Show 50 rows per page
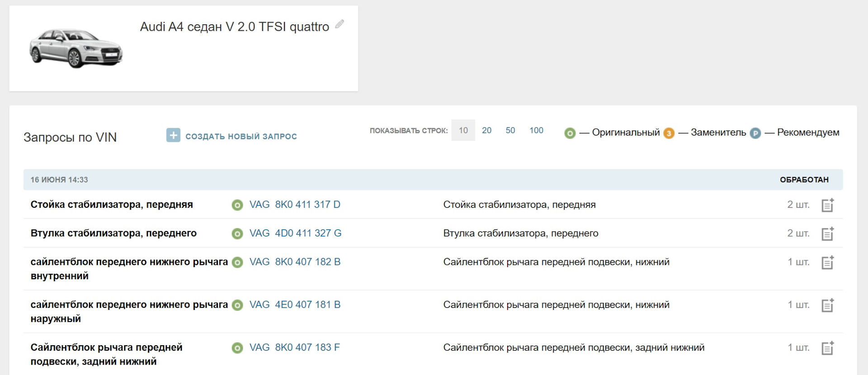This screenshot has height=375, width=868. pos(510,131)
